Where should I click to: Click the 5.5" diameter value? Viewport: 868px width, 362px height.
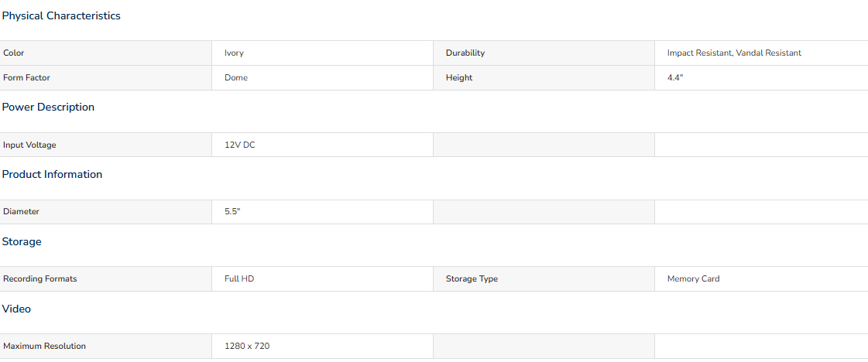tap(232, 212)
